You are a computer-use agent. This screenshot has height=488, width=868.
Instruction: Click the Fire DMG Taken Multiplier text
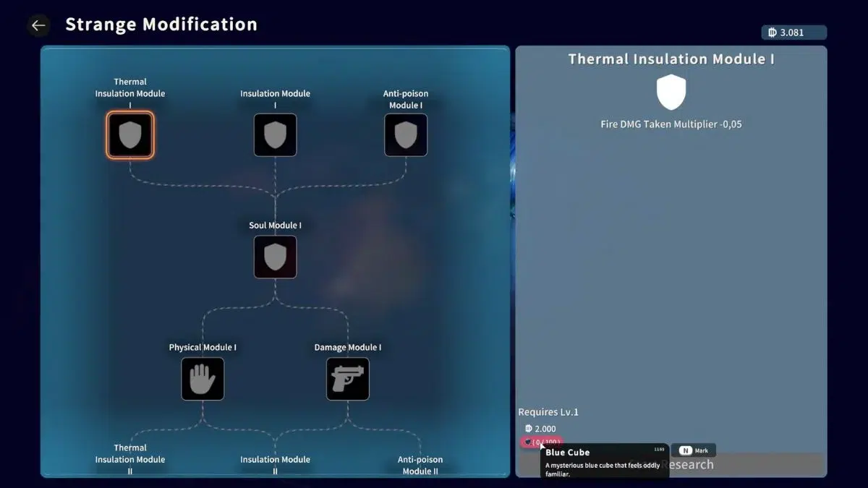click(x=671, y=124)
